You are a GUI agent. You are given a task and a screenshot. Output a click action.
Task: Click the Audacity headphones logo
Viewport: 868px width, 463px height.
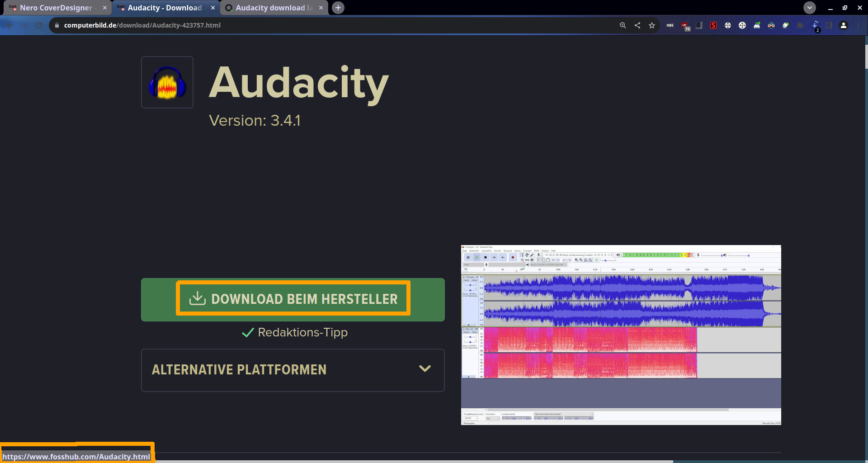(x=167, y=82)
